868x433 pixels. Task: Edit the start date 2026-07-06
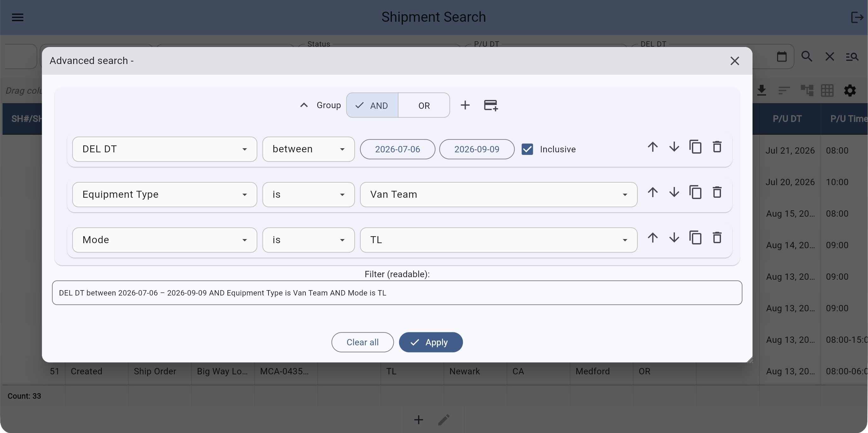397,149
